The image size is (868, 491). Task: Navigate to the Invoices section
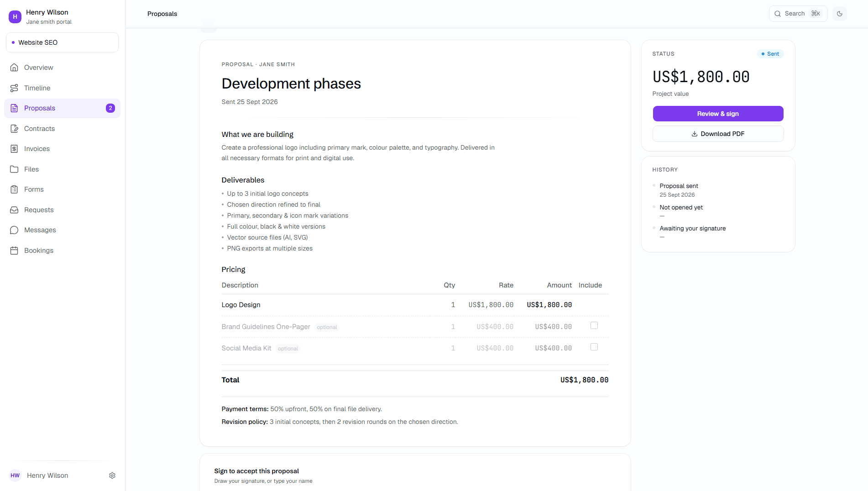(63, 149)
